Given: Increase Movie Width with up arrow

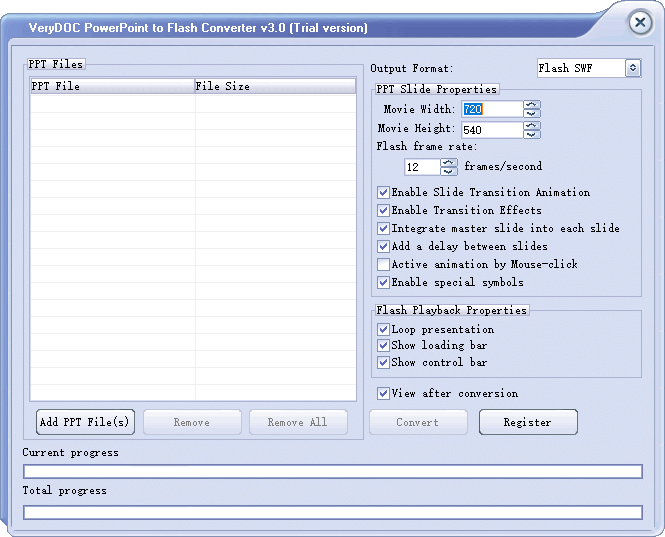Looking at the screenshot, I should (532, 105).
